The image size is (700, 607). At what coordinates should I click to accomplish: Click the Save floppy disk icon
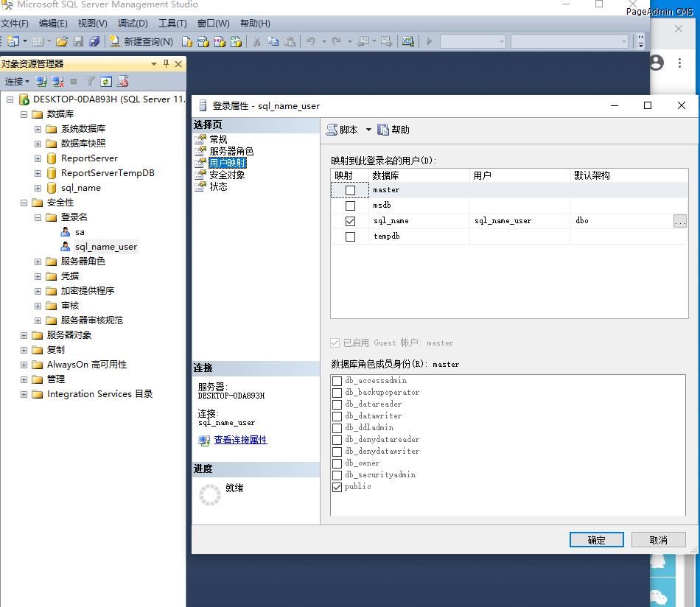tap(78, 41)
